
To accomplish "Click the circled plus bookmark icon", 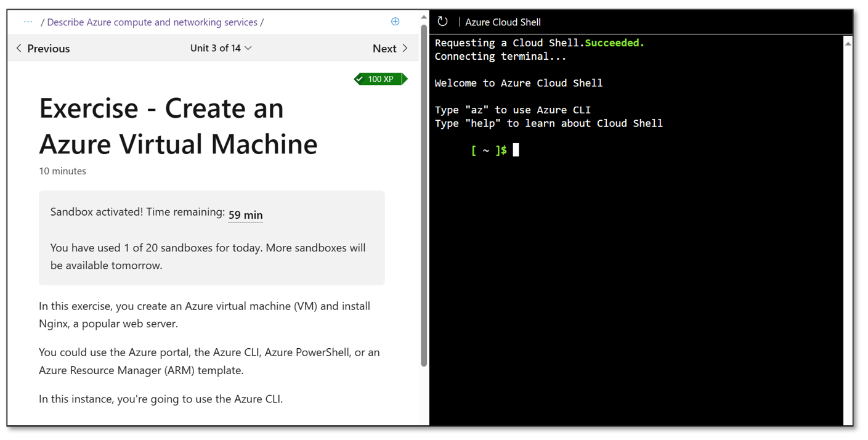I will tap(395, 21).
